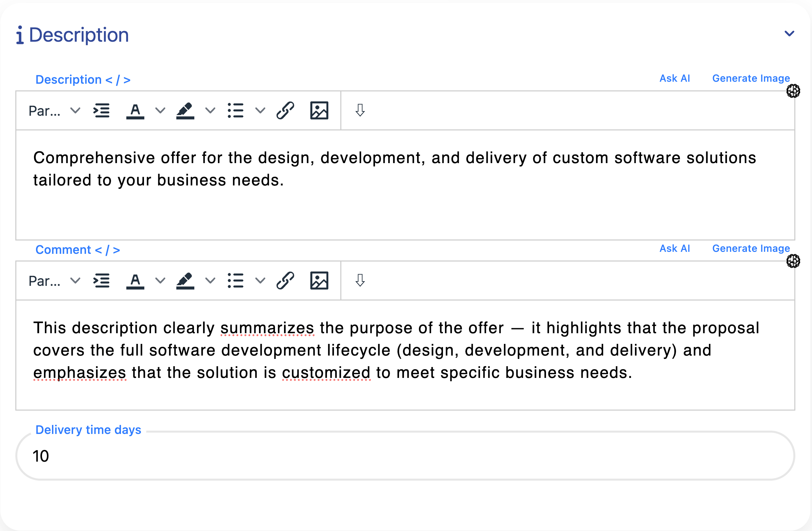Open the Comment < / > code view

click(x=77, y=249)
